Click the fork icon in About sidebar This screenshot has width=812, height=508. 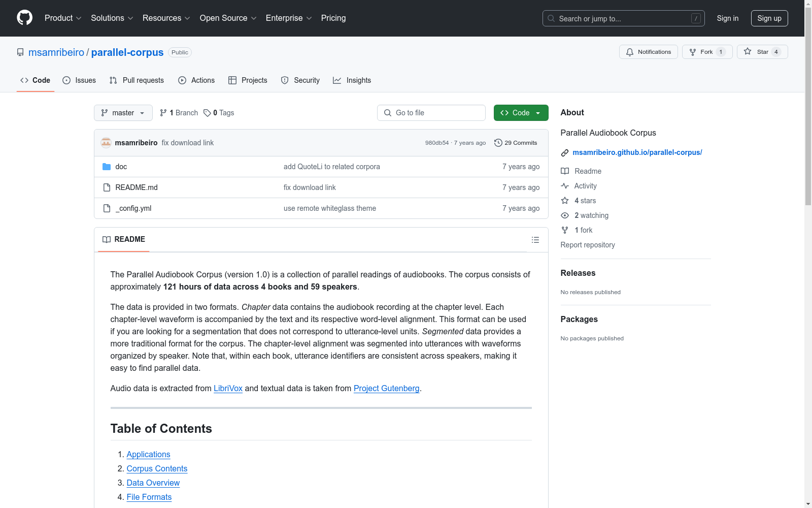(565, 230)
